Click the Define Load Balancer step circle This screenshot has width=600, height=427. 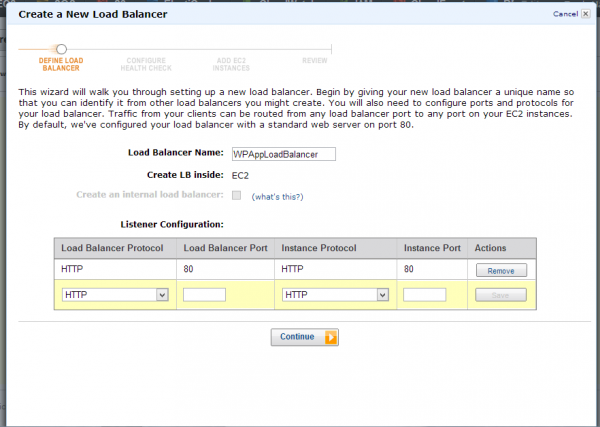point(61,49)
